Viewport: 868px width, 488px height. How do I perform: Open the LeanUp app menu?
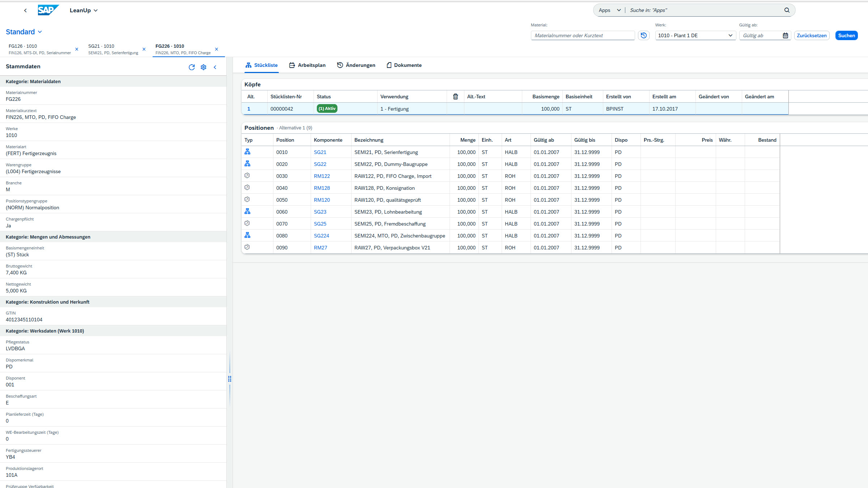84,10
